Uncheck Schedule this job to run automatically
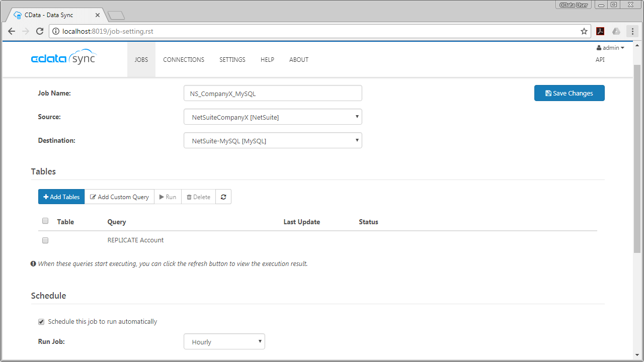This screenshot has height=362, width=644. [41, 322]
